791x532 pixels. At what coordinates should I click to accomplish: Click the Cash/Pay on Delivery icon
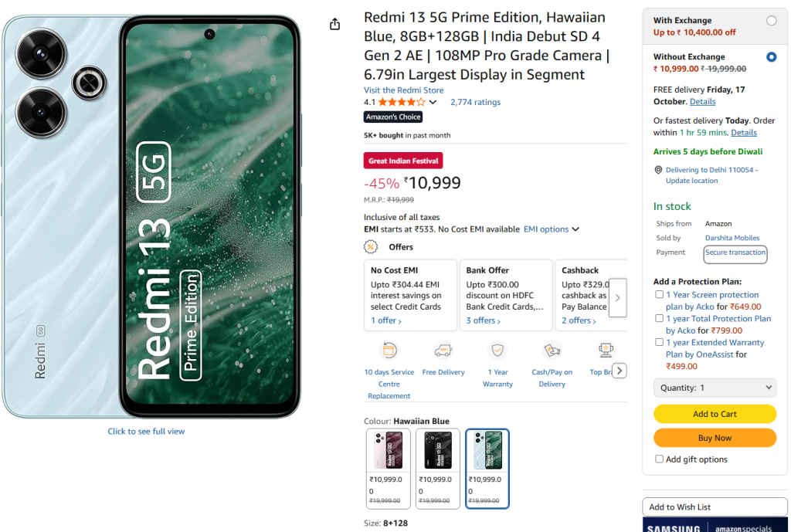click(x=552, y=350)
